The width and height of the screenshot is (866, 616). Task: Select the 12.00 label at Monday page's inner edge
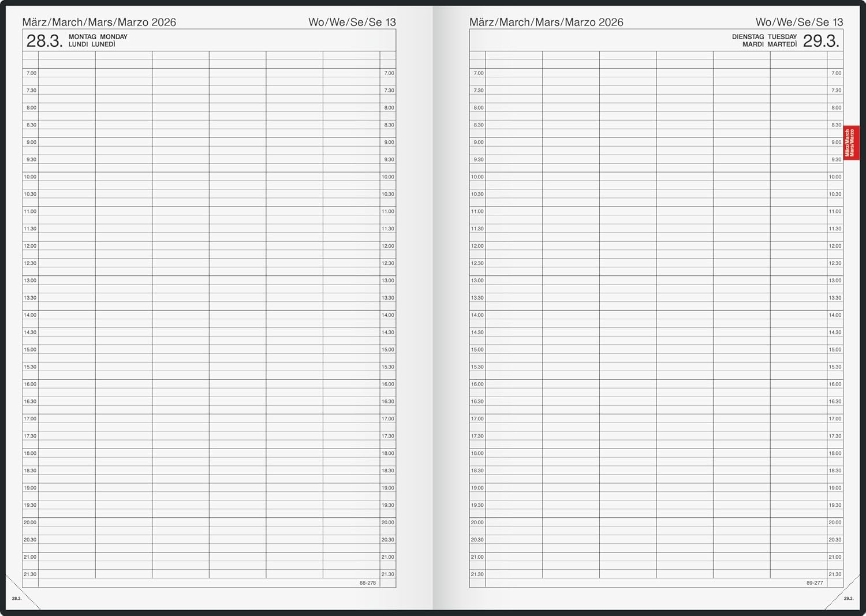tap(387, 246)
